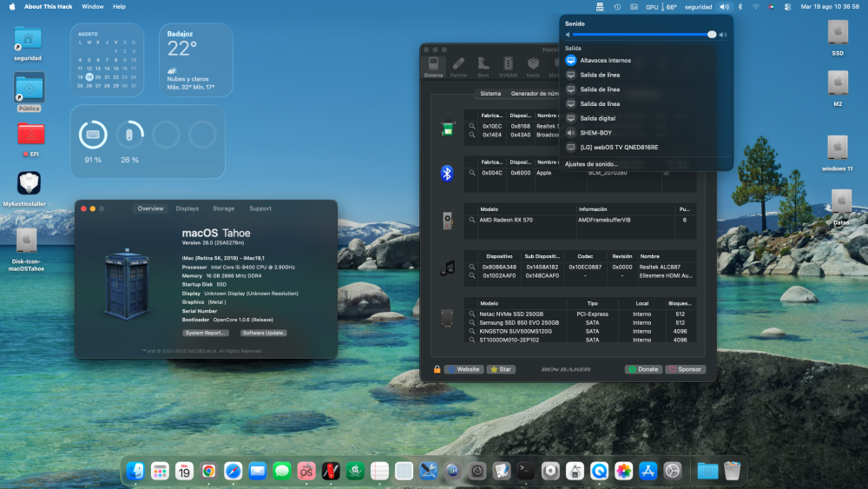868x489 pixels.
Task: Click magnifier icon beside AMD Radeon RX 570
Action: tap(472, 220)
